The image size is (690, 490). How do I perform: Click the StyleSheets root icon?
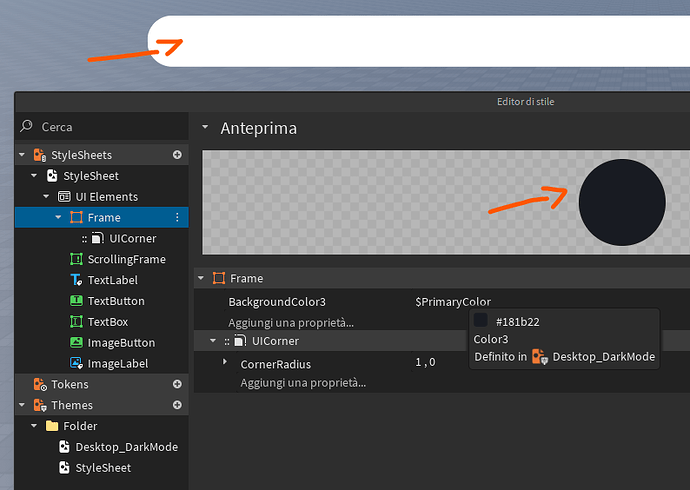coord(40,155)
